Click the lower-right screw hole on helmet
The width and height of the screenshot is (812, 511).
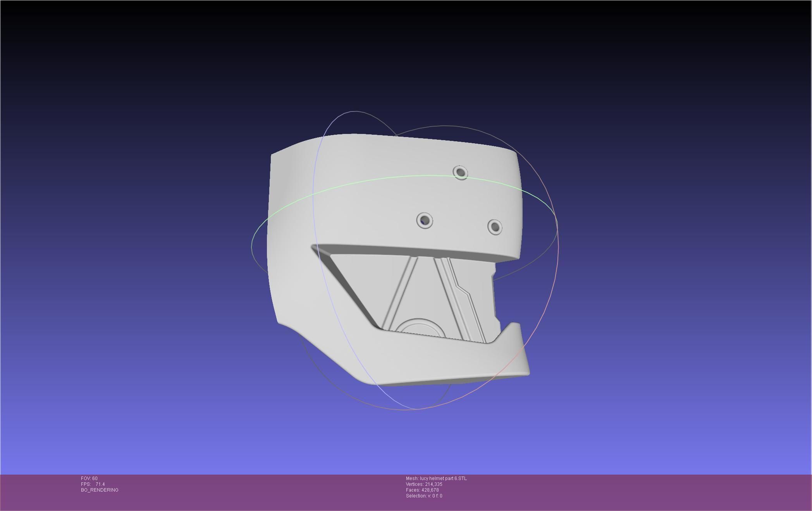(x=495, y=227)
